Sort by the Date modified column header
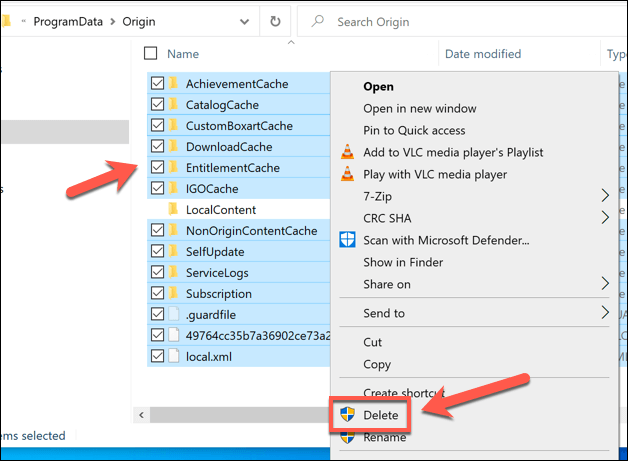 pos(484,54)
